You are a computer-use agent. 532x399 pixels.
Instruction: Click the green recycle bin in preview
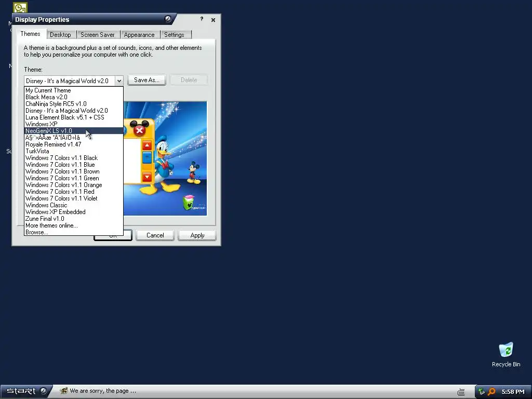[x=188, y=202]
